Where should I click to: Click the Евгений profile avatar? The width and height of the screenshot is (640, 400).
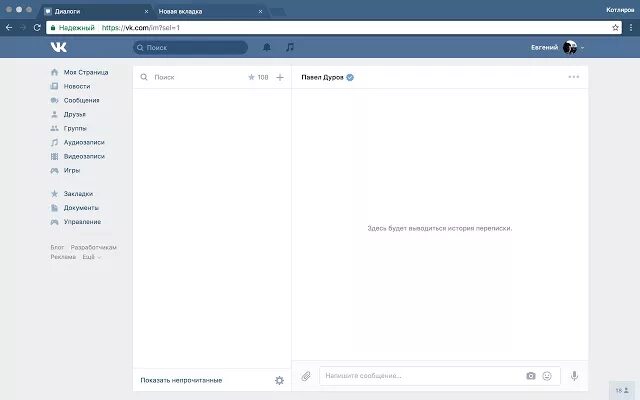pos(570,47)
